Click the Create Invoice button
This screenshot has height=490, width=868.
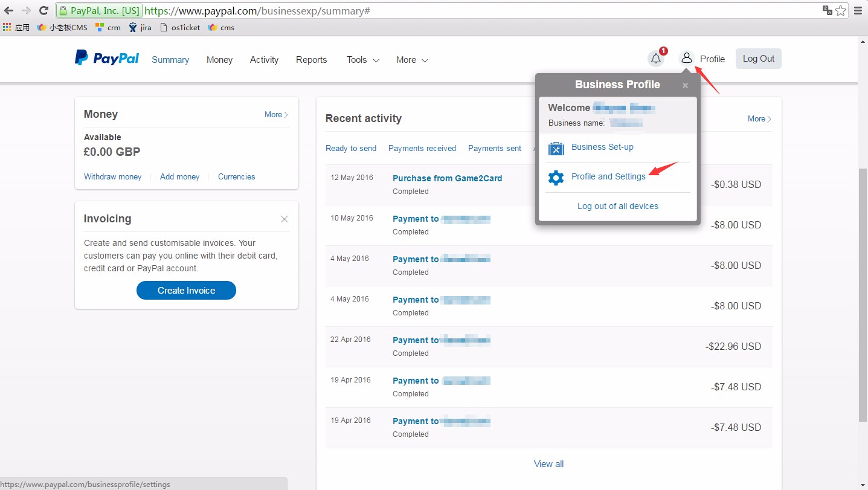186,290
